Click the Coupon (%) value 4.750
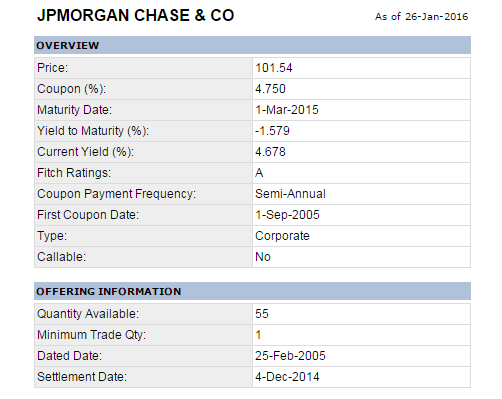Image resolution: width=502 pixels, height=399 pixels. point(270,89)
